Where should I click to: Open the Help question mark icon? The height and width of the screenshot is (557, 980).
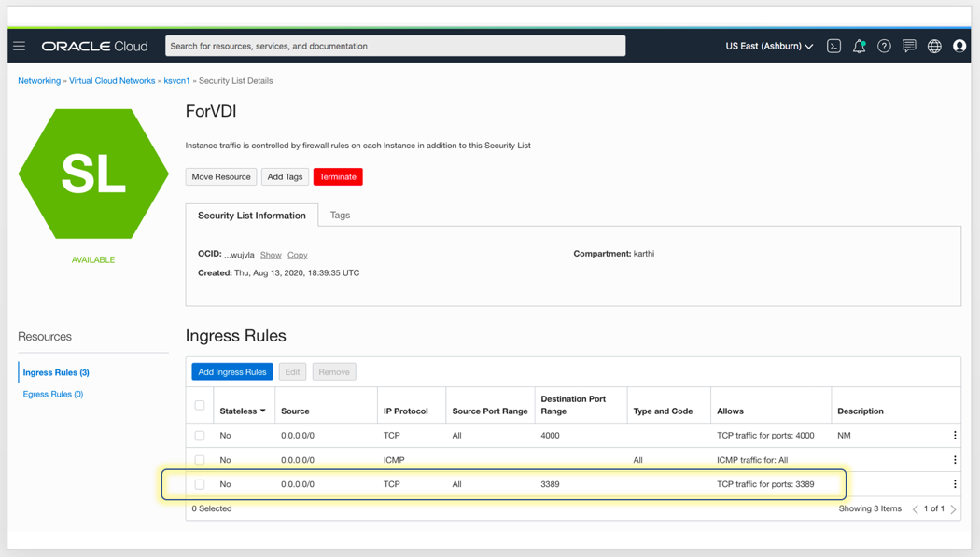pyautogui.click(x=884, y=46)
